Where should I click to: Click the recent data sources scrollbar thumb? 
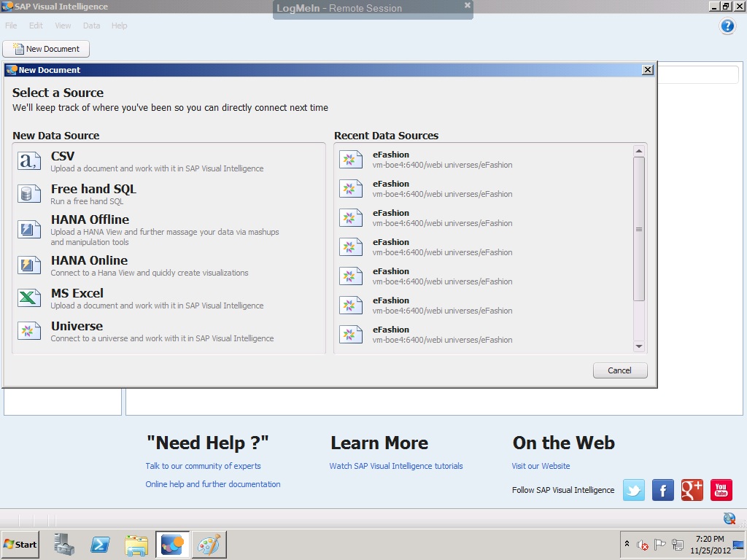point(639,229)
